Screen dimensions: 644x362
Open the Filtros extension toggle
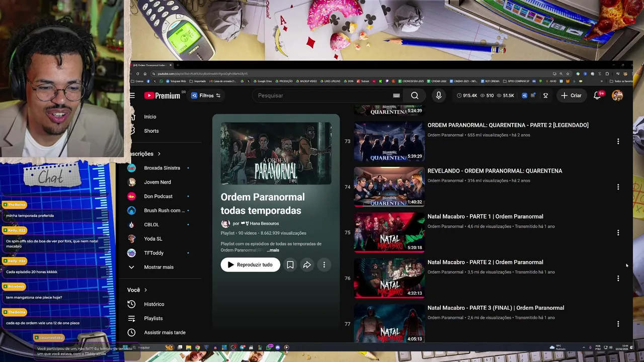point(206,96)
